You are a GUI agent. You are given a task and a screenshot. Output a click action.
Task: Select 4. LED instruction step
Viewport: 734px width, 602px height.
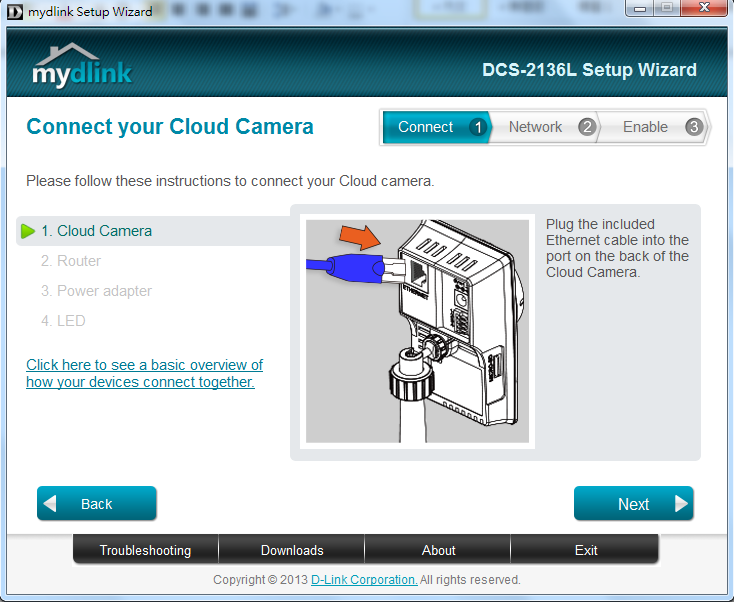(63, 321)
